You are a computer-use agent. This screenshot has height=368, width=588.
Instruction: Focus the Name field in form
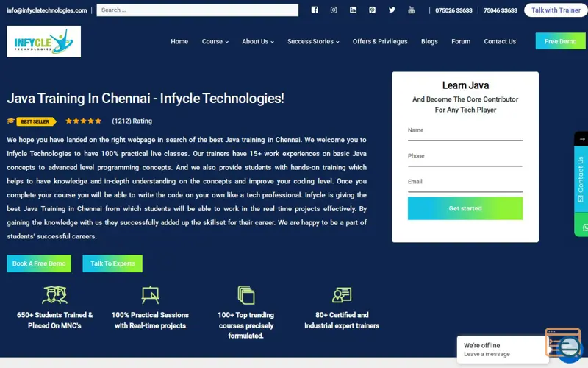tap(465, 132)
